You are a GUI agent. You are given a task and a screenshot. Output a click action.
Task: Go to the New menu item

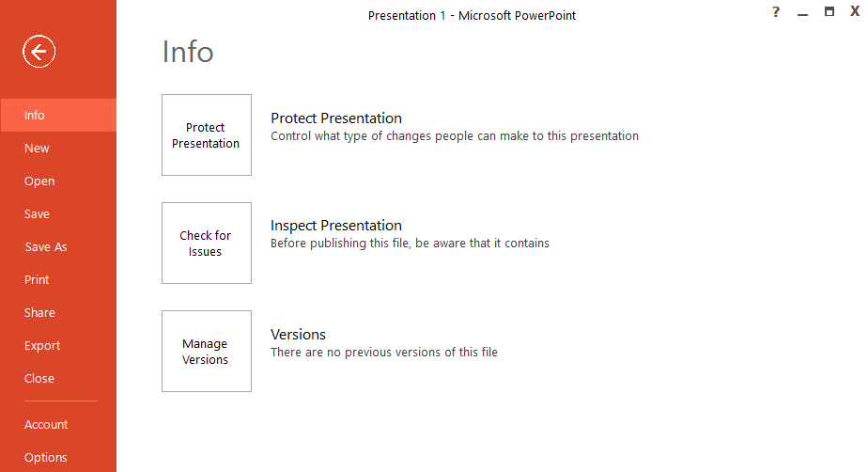click(37, 149)
